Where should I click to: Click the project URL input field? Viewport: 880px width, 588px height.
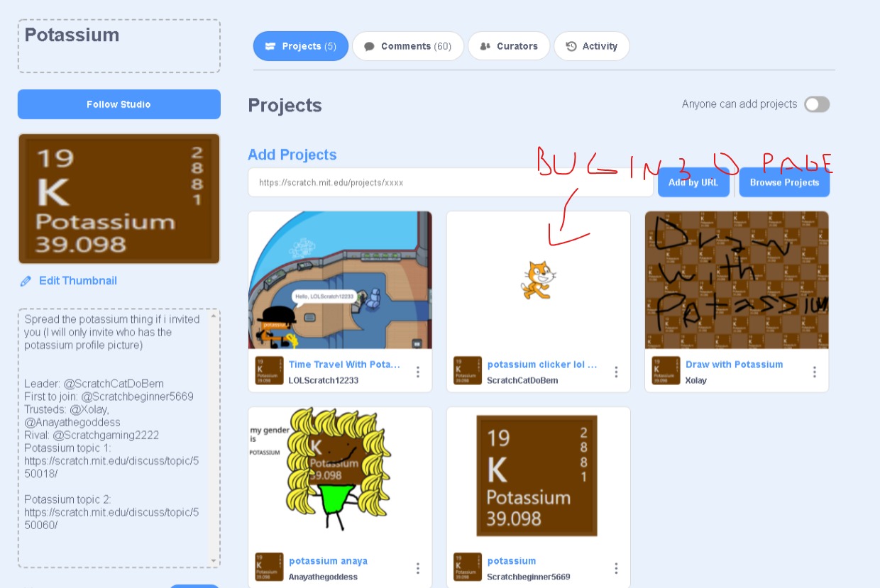coord(450,182)
